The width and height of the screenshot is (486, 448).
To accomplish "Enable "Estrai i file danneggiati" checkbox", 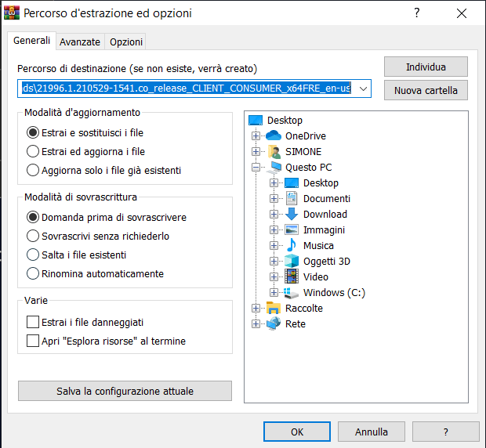I will pos(33,322).
